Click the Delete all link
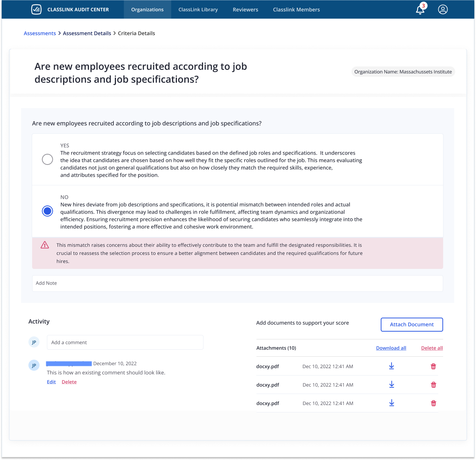This screenshot has height=460, width=476. [x=432, y=348]
